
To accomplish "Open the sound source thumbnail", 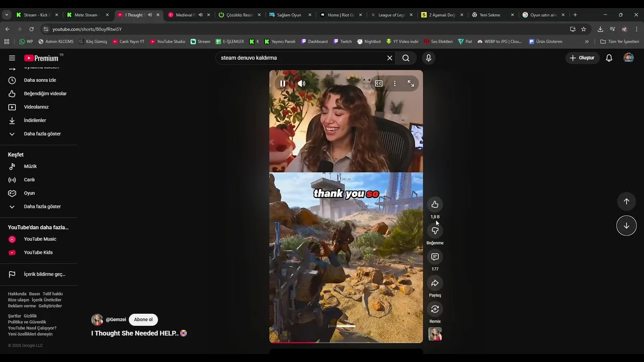I will [x=435, y=334].
